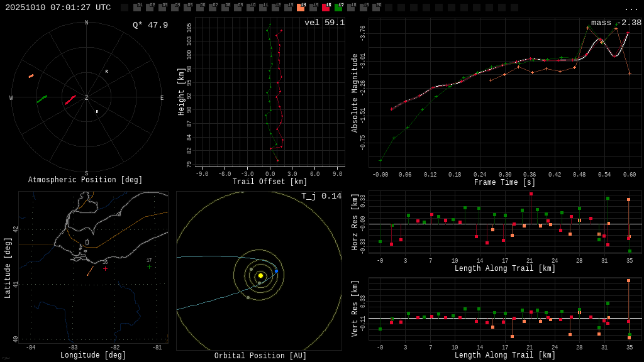This screenshot has width=644, height=362.
Task: Select station 20 square in top bar
Action: [x=376, y=8]
